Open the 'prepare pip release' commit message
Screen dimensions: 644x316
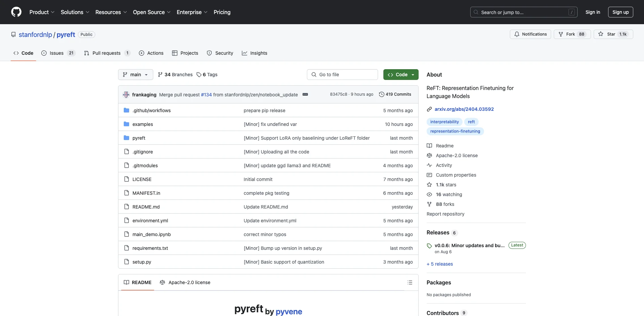click(265, 110)
